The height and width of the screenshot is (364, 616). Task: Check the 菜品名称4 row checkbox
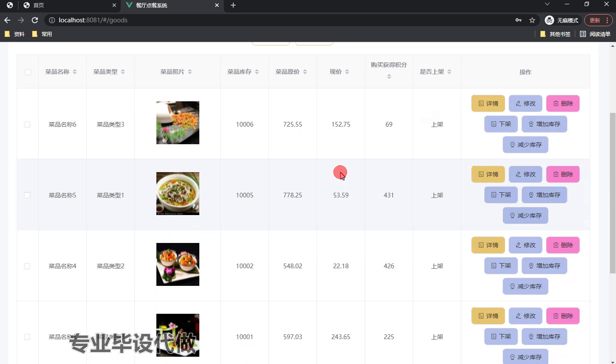27,266
